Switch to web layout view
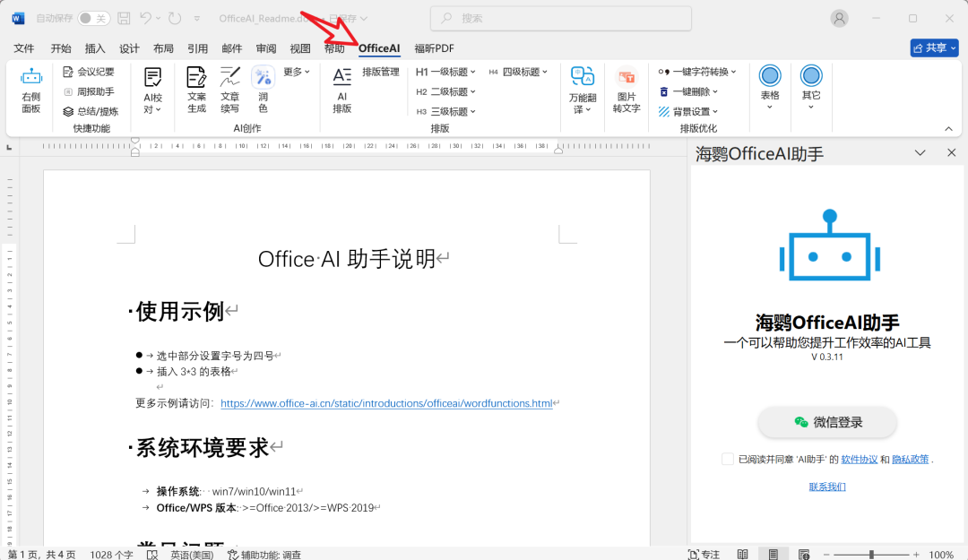 (x=804, y=555)
